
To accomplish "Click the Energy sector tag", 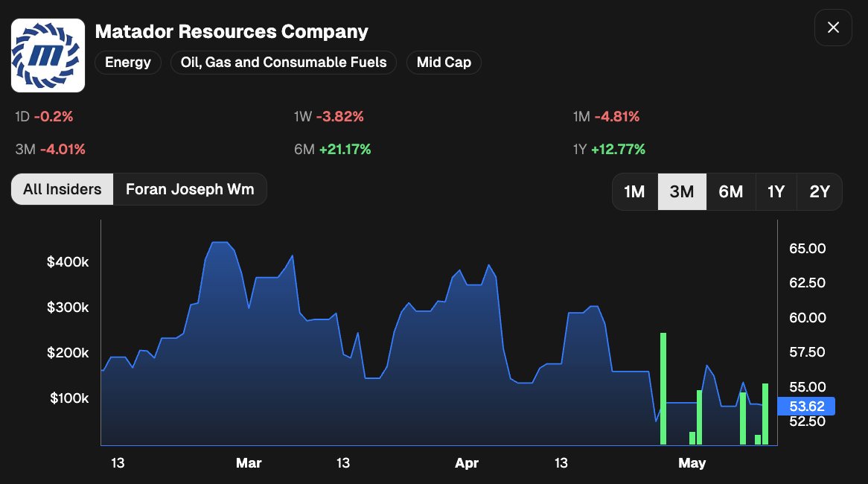I will pyautogui.click(x=128, y=63).
